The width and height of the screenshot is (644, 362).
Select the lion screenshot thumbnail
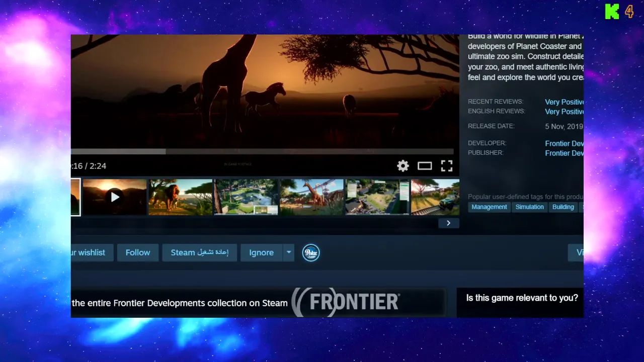pyautogui.click(x=180, y=197)
